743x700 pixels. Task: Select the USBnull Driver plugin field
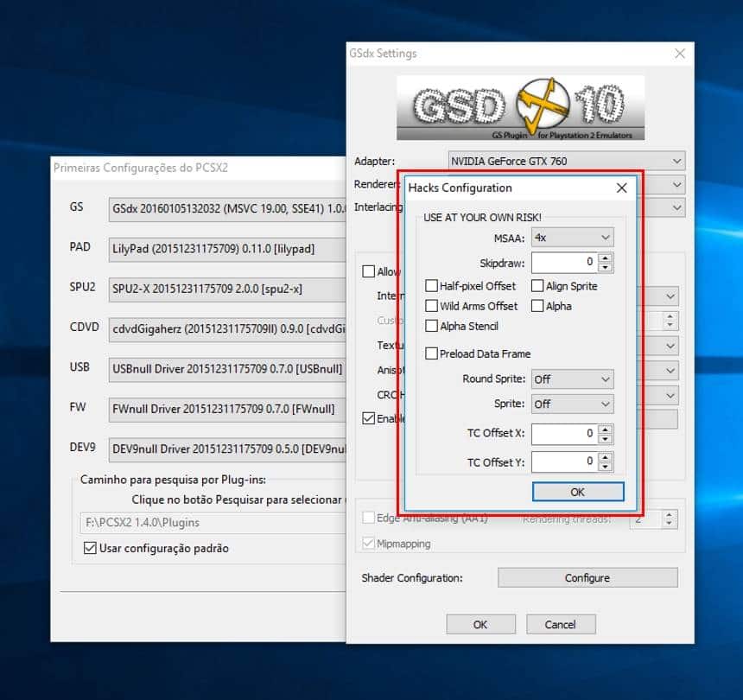[x=227, y=369]
